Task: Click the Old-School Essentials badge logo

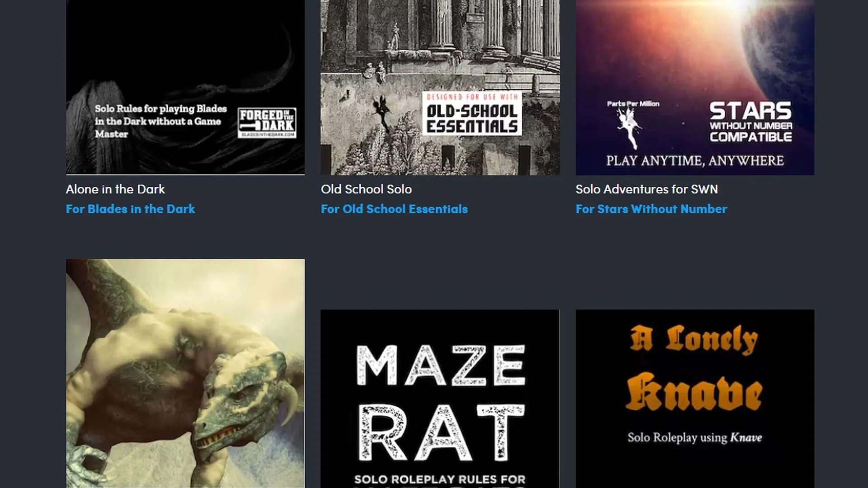Action: click(472, 114)
